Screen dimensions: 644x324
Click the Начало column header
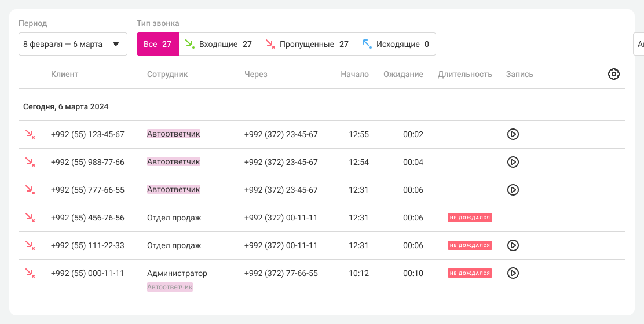[354, 74]
